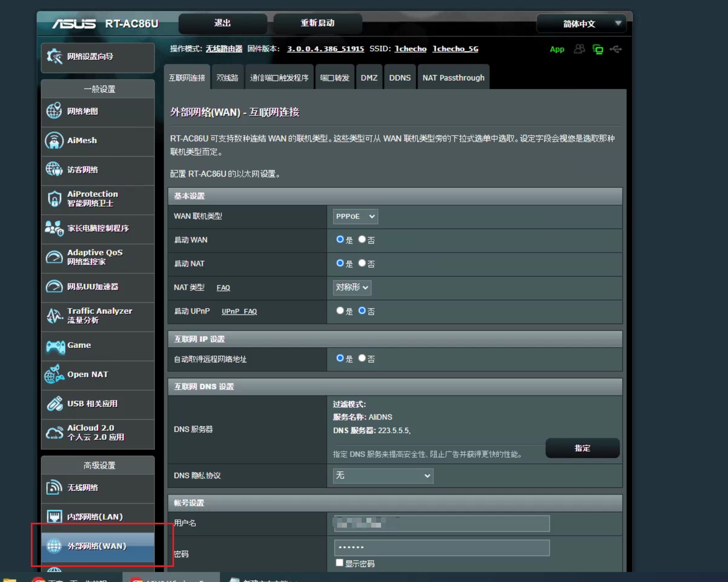The height and width of the screenshot is (582, 728).
Task: Switch to the 端口转发 tab
Action: [335, 77]
